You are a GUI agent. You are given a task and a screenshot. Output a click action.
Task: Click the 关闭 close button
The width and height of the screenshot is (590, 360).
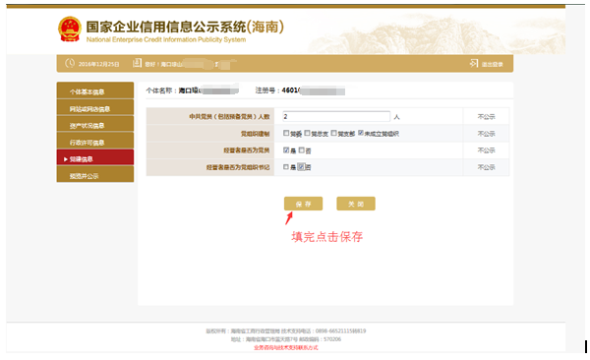coord(356,204)
